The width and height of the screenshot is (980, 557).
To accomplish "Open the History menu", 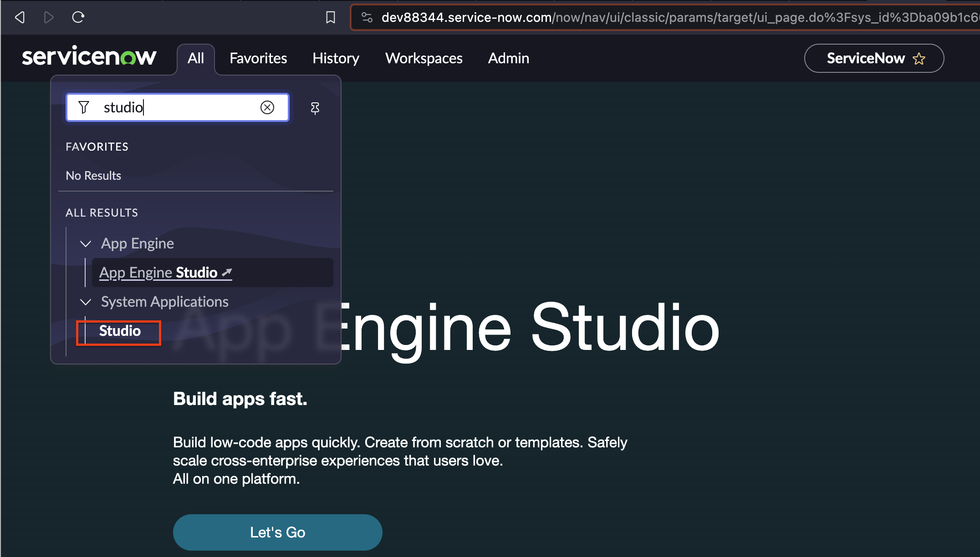I will coord(336,58).
